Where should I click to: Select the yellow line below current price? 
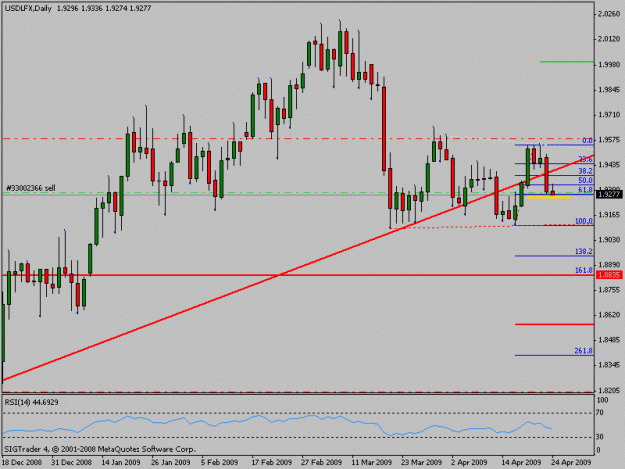(x=549, y=197)
